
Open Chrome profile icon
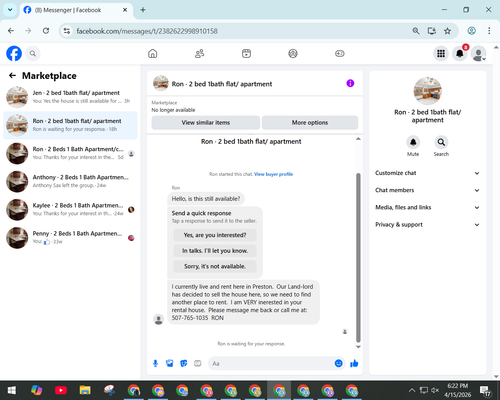472,31
